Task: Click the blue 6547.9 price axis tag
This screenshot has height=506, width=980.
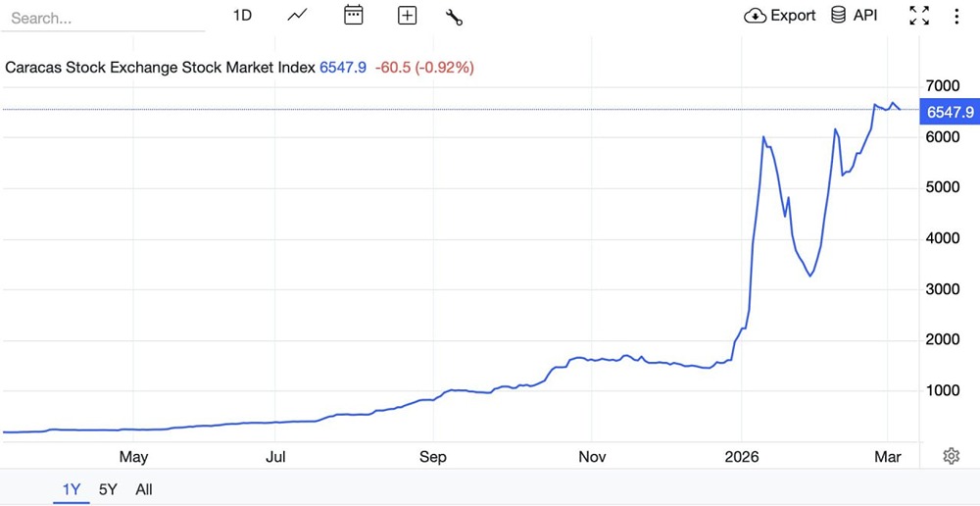Action: click(949, 113)
